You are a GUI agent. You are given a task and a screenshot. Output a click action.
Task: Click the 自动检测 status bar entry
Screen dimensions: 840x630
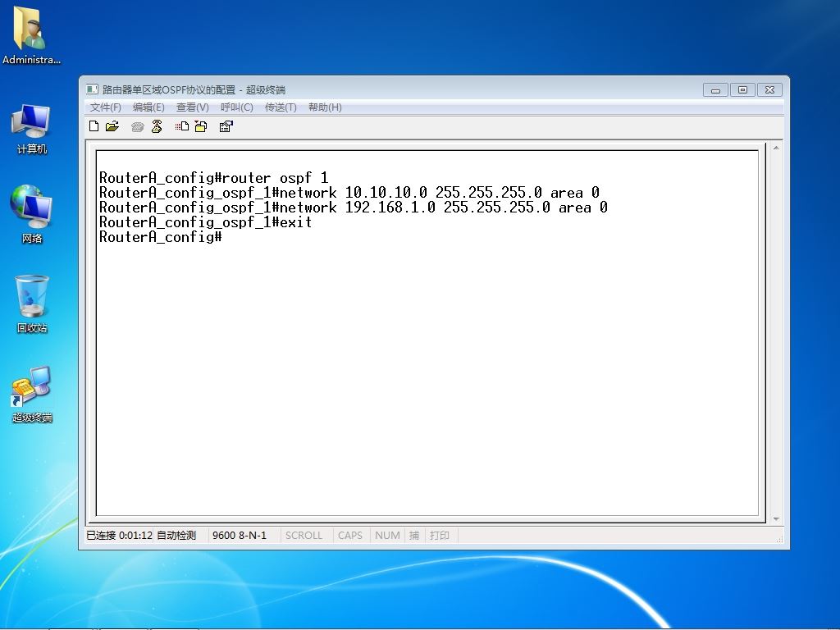(176, 535)
